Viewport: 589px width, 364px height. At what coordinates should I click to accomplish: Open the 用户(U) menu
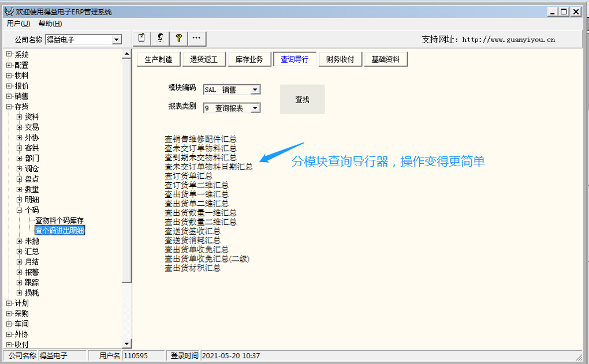[x=18, y=24]
